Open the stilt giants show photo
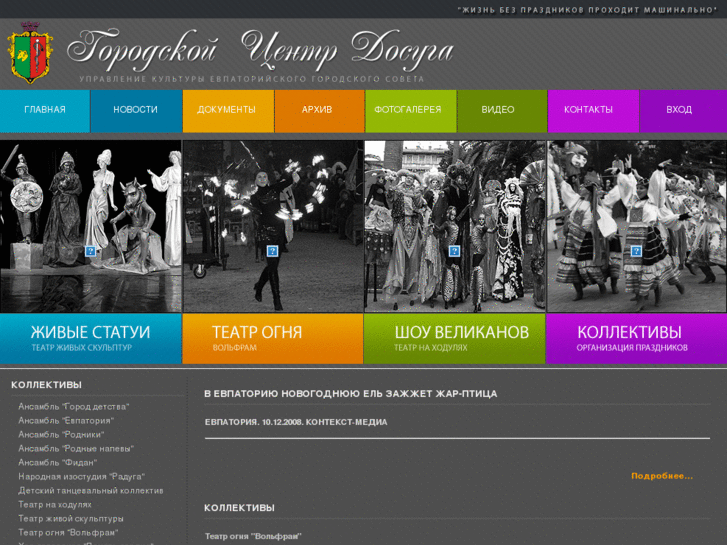The height and width of the screenshot is (545, 727). click(x=455, y=226)
